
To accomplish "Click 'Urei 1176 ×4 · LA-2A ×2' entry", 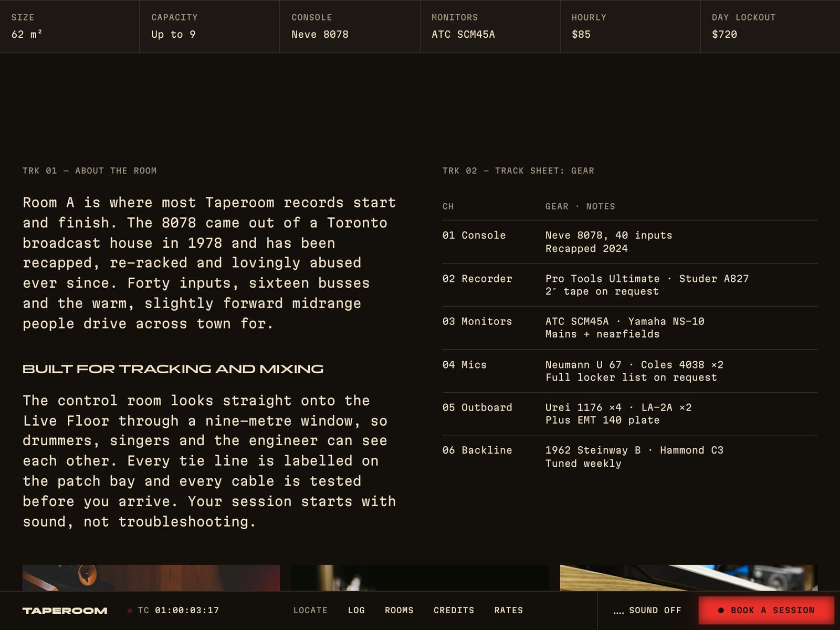I will [x=618, y=407].
